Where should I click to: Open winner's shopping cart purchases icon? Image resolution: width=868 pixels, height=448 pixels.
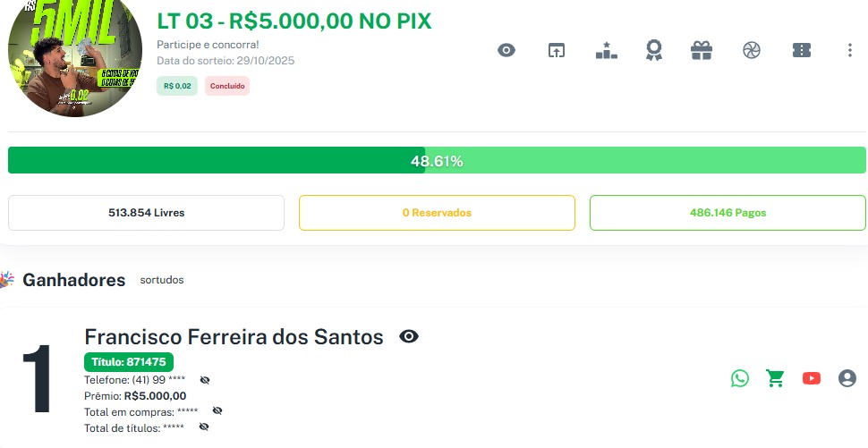coord(775,378)
